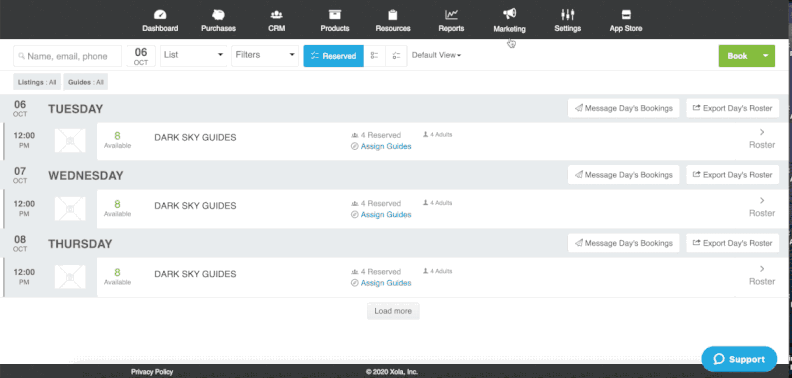Expand the List view dropdown
This screenshot has height=378, width=792.
coord(193,56)
